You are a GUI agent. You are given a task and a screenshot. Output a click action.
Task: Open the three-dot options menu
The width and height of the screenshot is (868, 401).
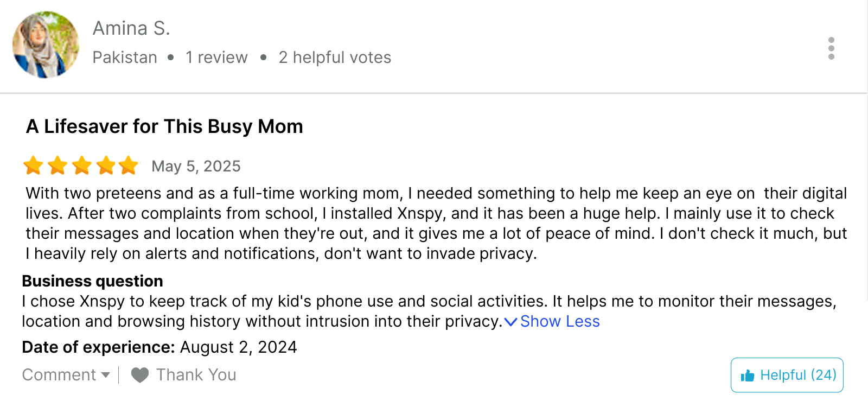(x=831, y=48)
